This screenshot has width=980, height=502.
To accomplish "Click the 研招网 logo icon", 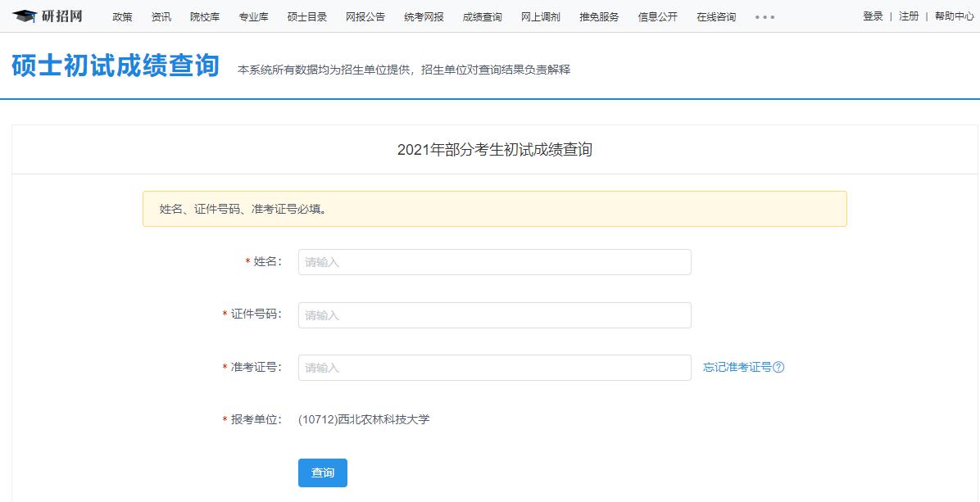I will pyautogui.click(x=25, y=16).
